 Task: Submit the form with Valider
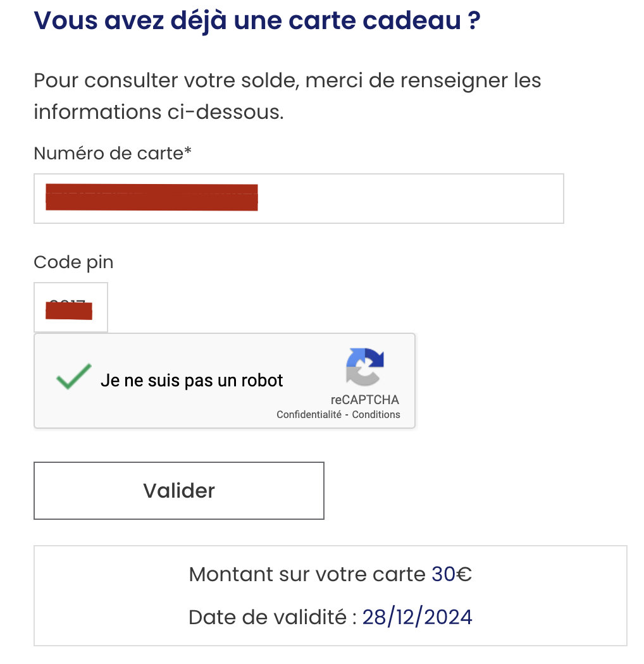click(178, 490)
